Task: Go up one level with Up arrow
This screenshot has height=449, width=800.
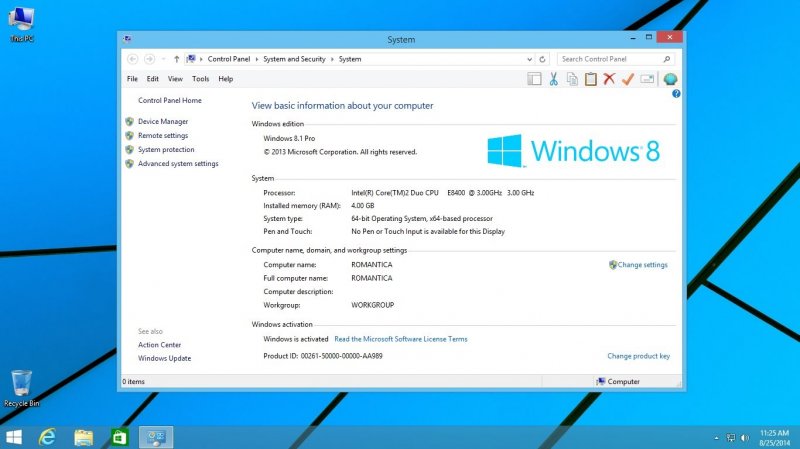Action: pos(177,59)
